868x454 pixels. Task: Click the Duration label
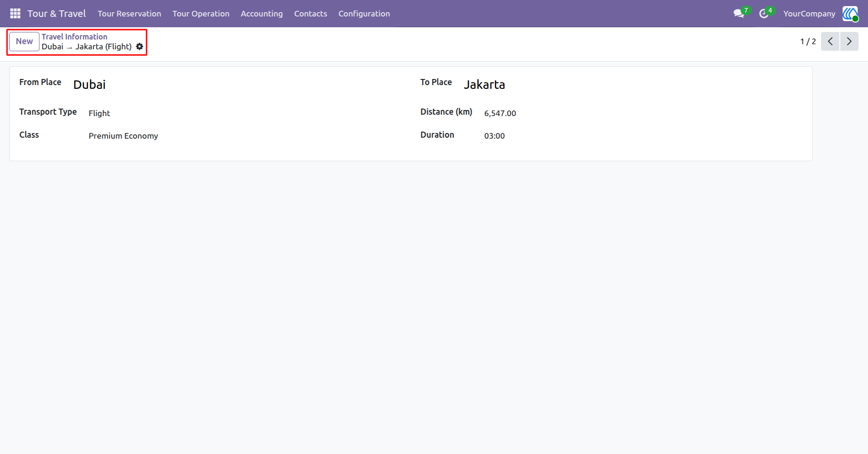coord(437,135)
